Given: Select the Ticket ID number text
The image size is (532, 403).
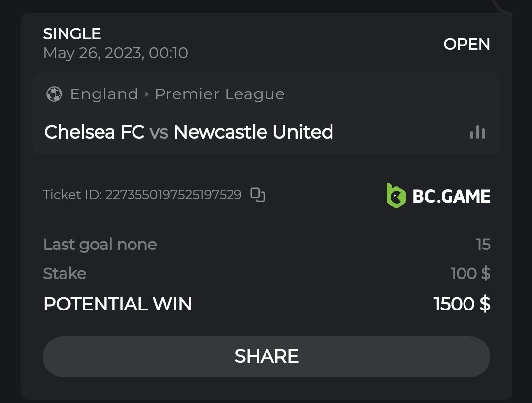Looking at the screenshot, I should pyautogui.click(x=173, y=195).
